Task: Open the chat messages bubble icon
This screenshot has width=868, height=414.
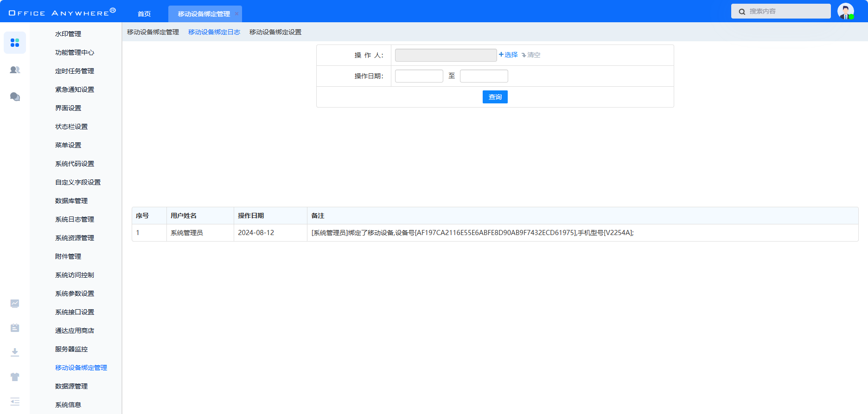Action: click(x=15, y=96)
